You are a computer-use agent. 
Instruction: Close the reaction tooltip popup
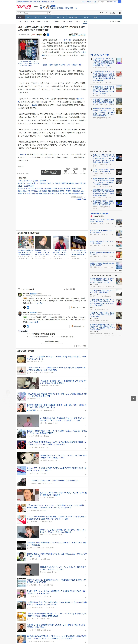coord(60,171)
